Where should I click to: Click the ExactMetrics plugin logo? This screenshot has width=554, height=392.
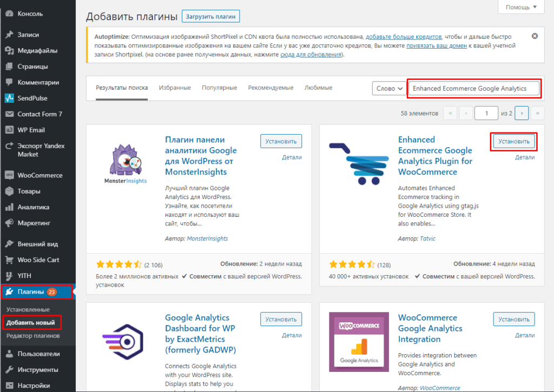[x=123, y=342]
